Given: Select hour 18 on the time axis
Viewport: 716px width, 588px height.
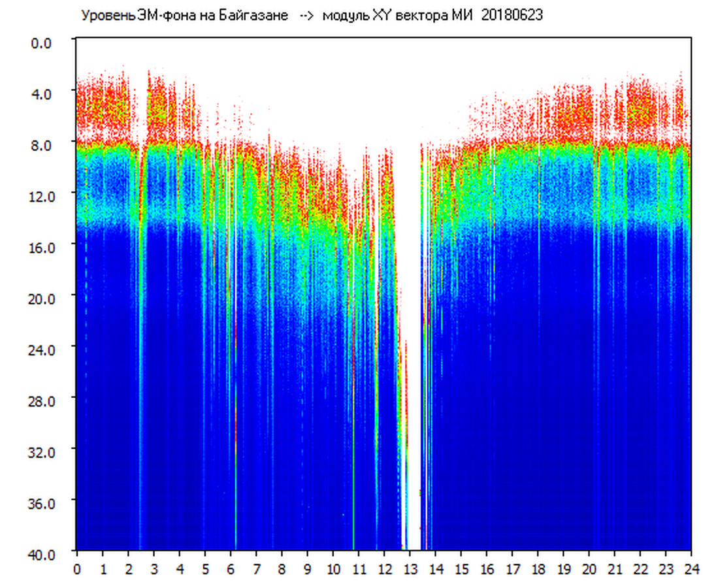Looking at the screenshot, I should (x=538, y=569).
